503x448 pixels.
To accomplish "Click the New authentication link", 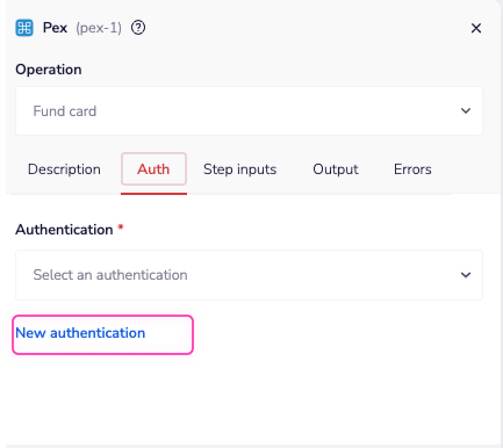I will (x=80, y=333).
